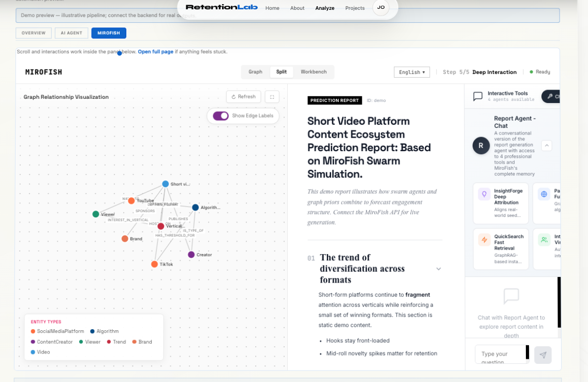Screen dimensions: 588x382
Task: Click the INTEREST_IN_VERTICAL edge label
Action: [x=128, y=219]
